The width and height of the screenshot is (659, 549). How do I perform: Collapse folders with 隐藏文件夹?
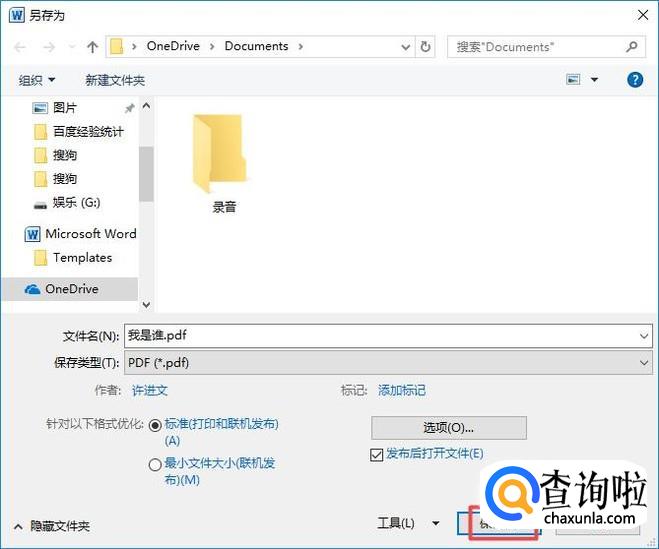(52, 526)
